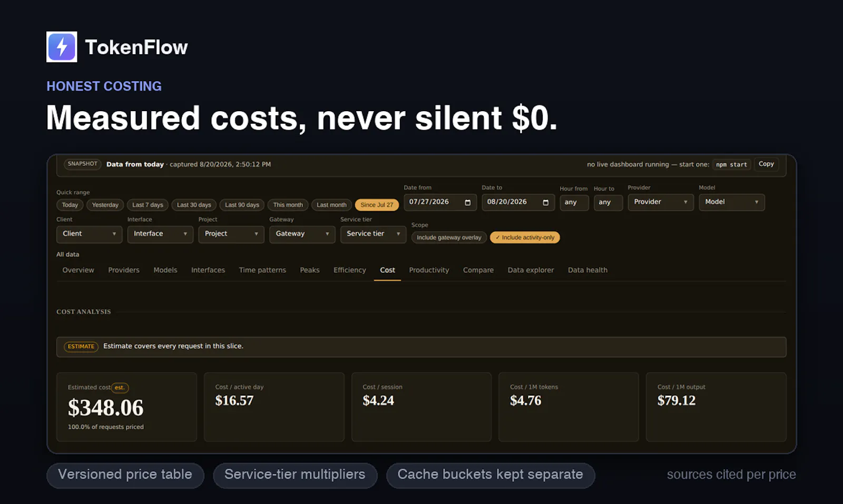Image resolution: width=843 pixels, height=504 pixels.
Task: Open the Gateway dropdown
Action: (302, 234)
